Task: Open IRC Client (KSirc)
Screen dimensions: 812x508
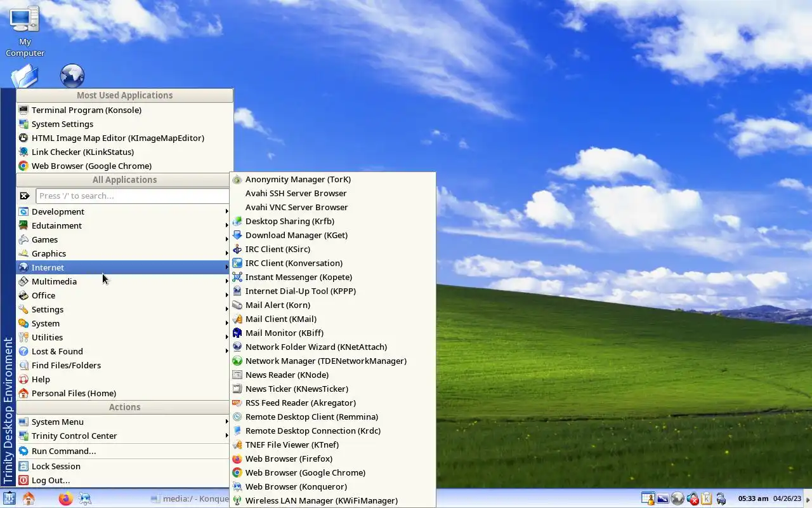Action: coord(332,249)
